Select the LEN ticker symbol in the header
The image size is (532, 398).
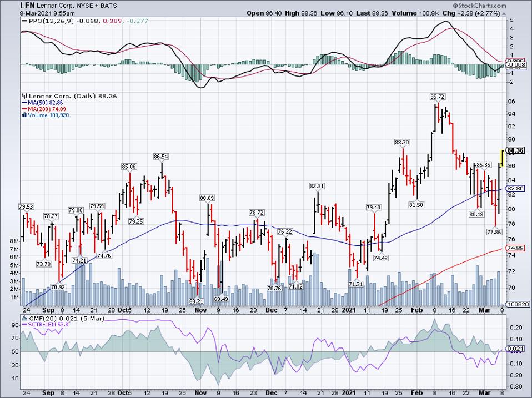[27, 6]
